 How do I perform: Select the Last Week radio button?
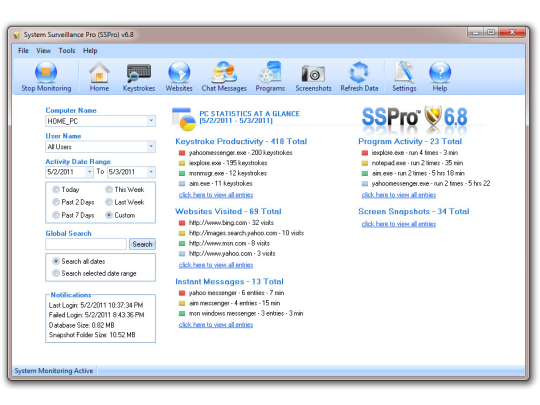109,202
